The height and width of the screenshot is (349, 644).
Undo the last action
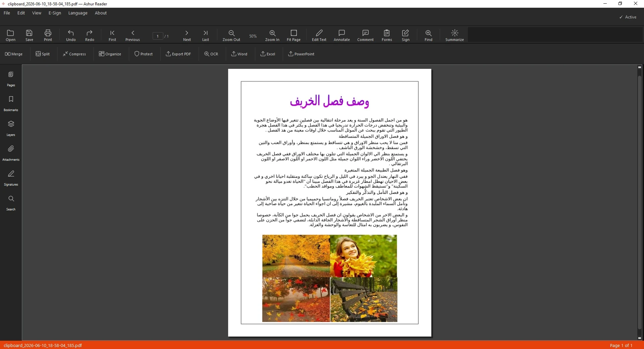pyautogui.click(x=71, y=35)
